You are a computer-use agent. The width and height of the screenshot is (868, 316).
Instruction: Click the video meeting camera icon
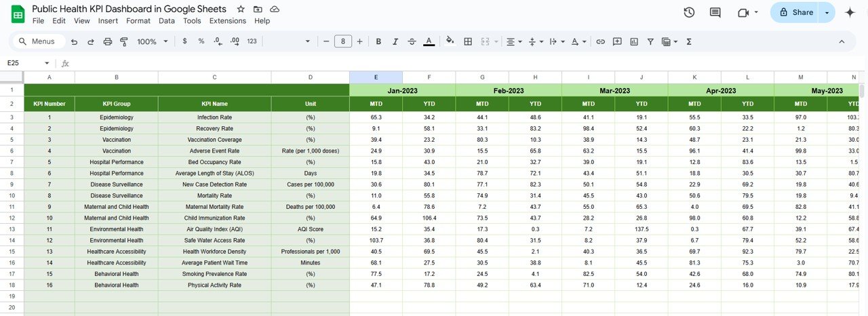[x=743, y=12]
